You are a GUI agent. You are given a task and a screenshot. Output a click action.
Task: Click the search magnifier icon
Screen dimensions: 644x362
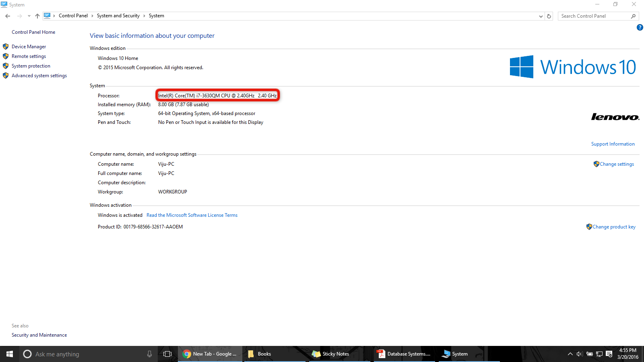(x=634, y=16)
